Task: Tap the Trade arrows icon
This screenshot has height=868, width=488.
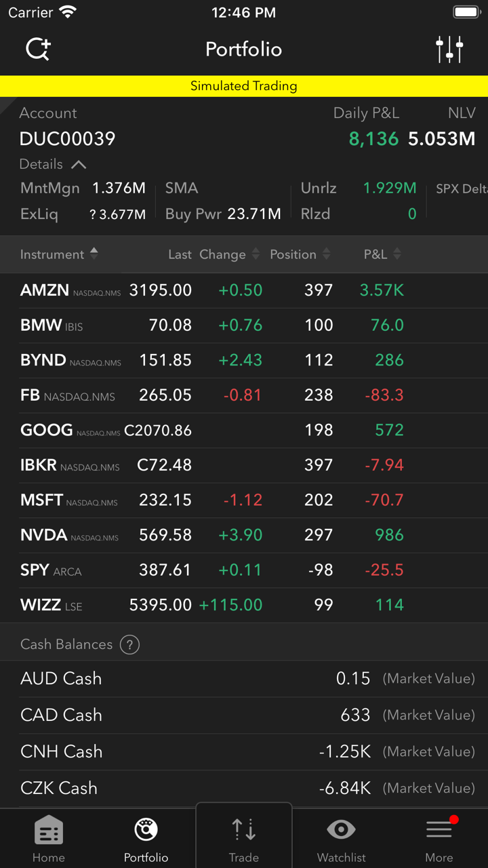Action: click(x=244, y=829)
